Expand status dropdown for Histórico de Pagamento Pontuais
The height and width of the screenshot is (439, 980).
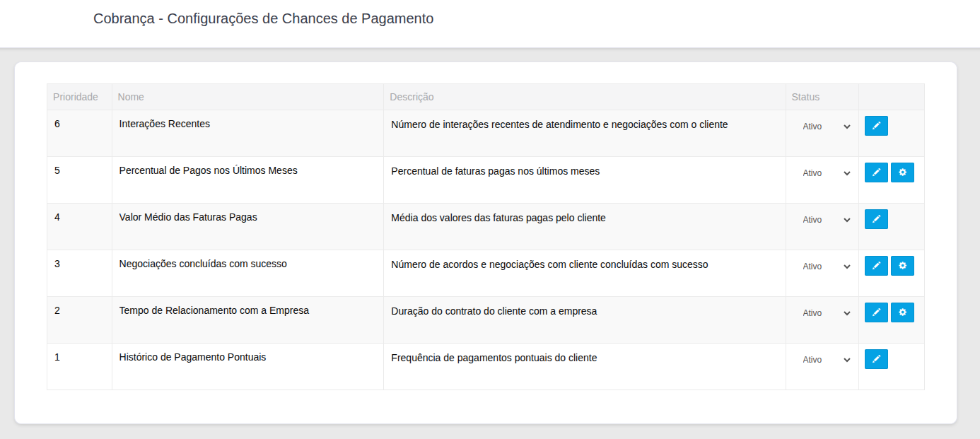[x=825, y=360]
